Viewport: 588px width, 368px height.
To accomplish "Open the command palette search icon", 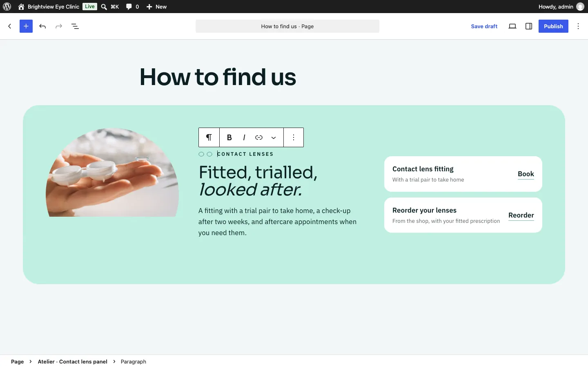I will (104, 7).
